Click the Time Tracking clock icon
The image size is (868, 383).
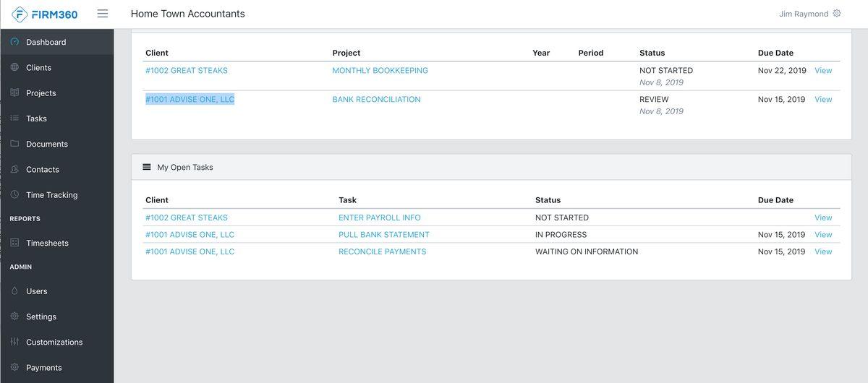(x=14, y=194)
